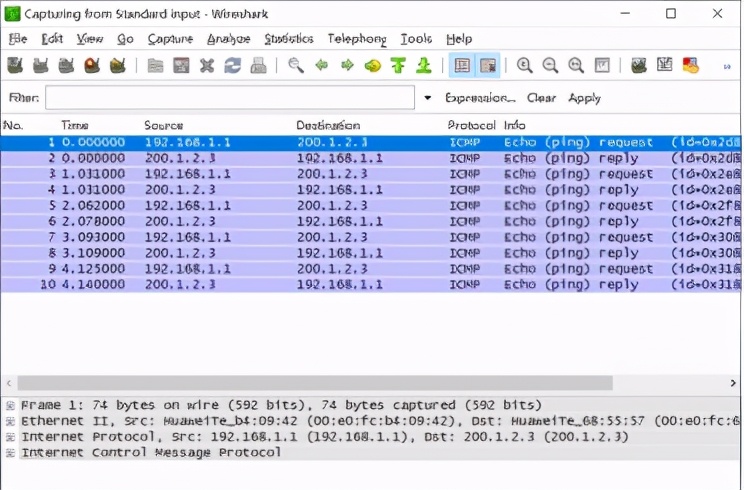Viewport: 744px width, 490px height.
Task: Click the Apply filter button
Action: point(584,98)
